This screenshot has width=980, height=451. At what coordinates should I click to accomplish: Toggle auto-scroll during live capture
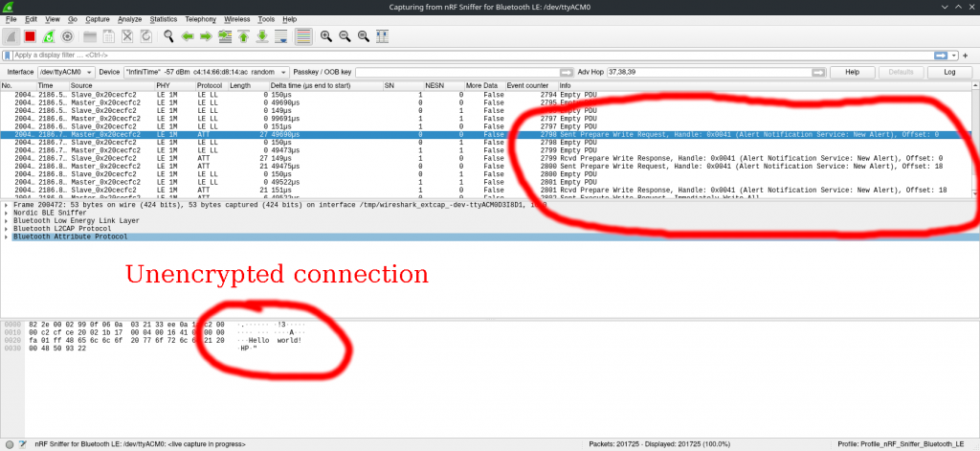[x=282, y=36]
